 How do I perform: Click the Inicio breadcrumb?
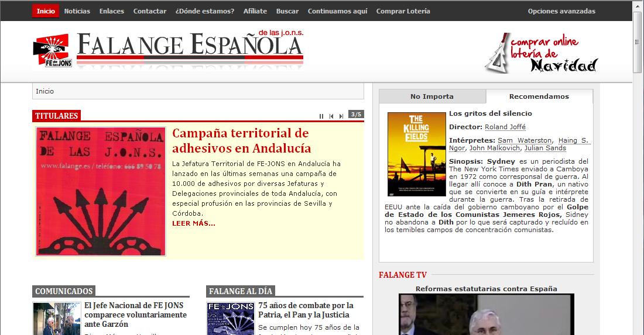44,91
